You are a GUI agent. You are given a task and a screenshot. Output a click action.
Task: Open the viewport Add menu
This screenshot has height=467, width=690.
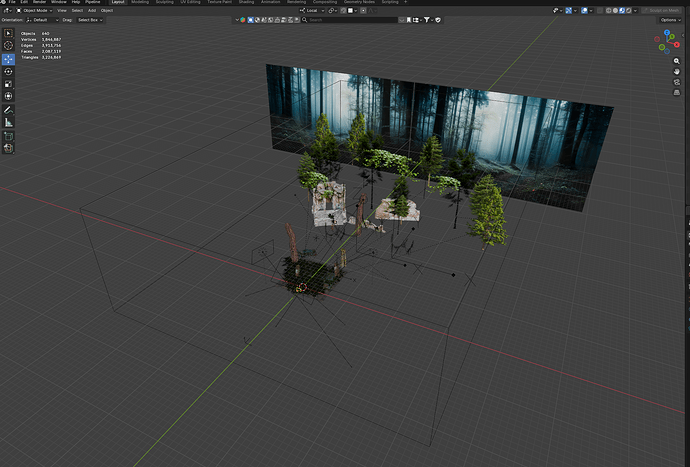pos(92,11)
